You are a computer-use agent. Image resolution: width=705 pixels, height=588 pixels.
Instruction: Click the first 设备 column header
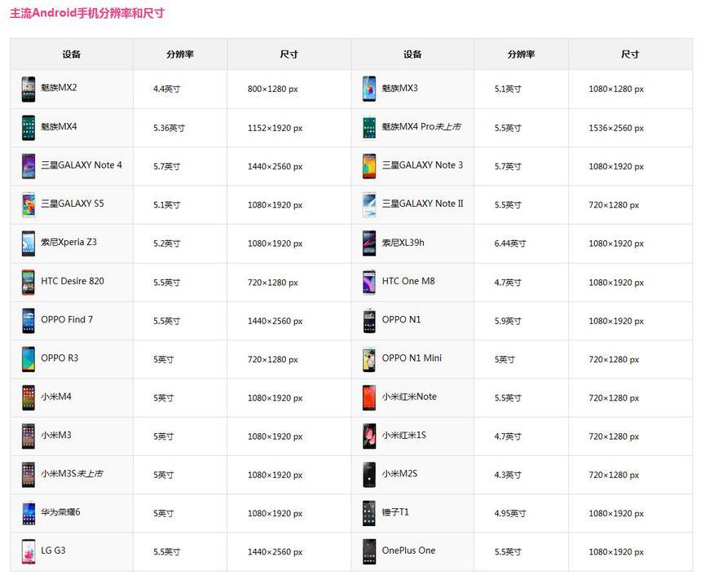72,55
